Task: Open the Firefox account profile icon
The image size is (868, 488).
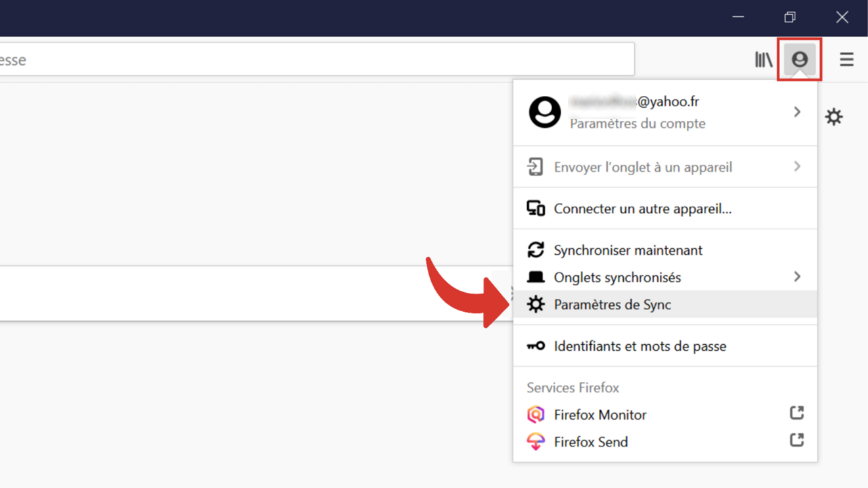Action: 799,60
